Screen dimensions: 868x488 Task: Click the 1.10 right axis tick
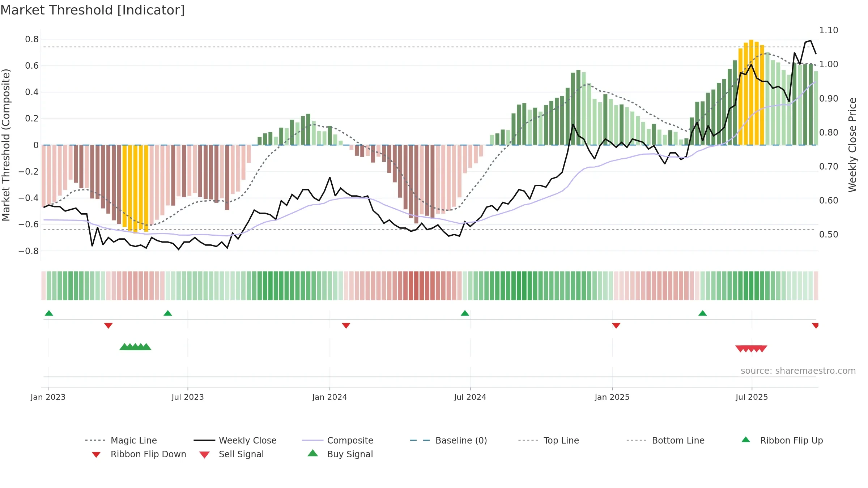coord(829,30)
